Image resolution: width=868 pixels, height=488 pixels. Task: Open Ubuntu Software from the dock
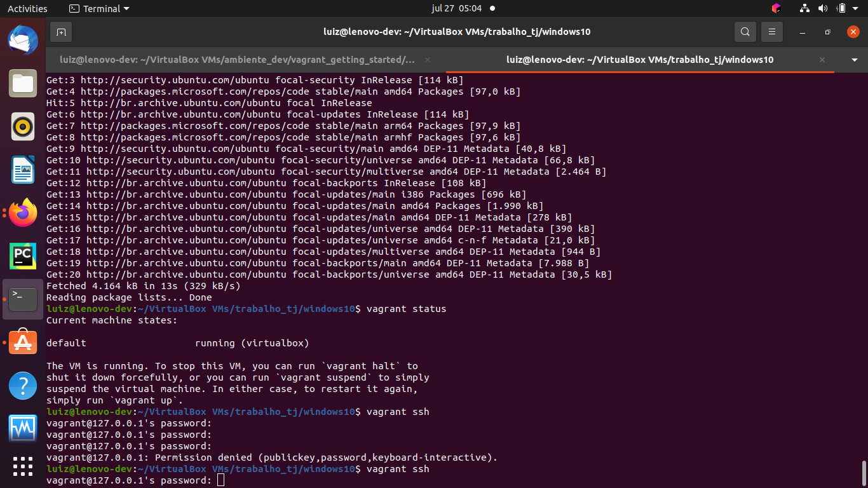pyautogui.click(x=23, y=341)
